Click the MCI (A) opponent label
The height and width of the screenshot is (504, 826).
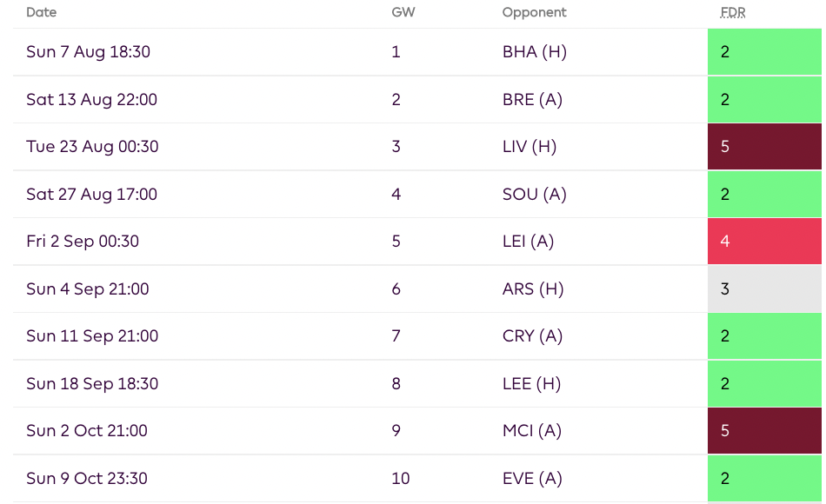[530, 431]
